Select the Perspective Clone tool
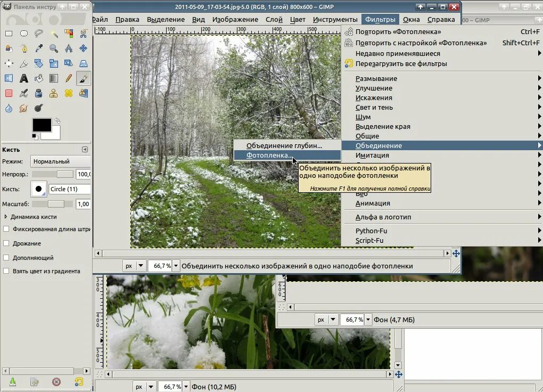 84,93
